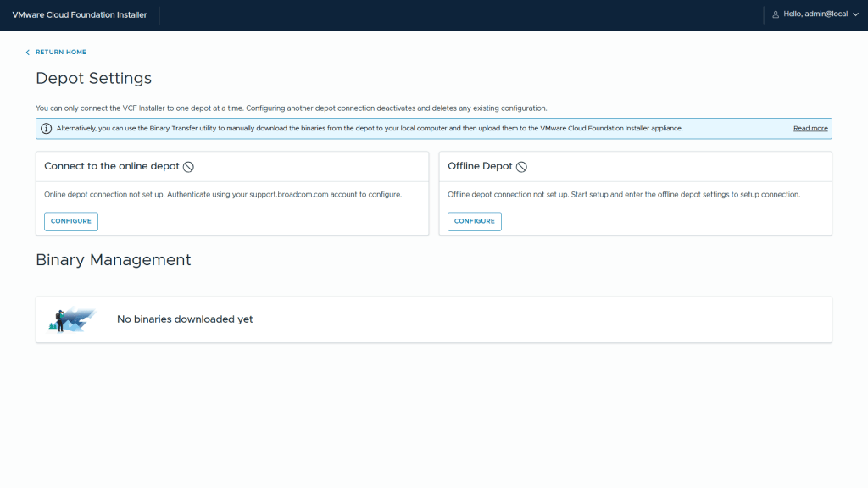This screenshot has width=868, height=488.
Task: Click the "Connect to the online depot" card title
Action: 112,167
